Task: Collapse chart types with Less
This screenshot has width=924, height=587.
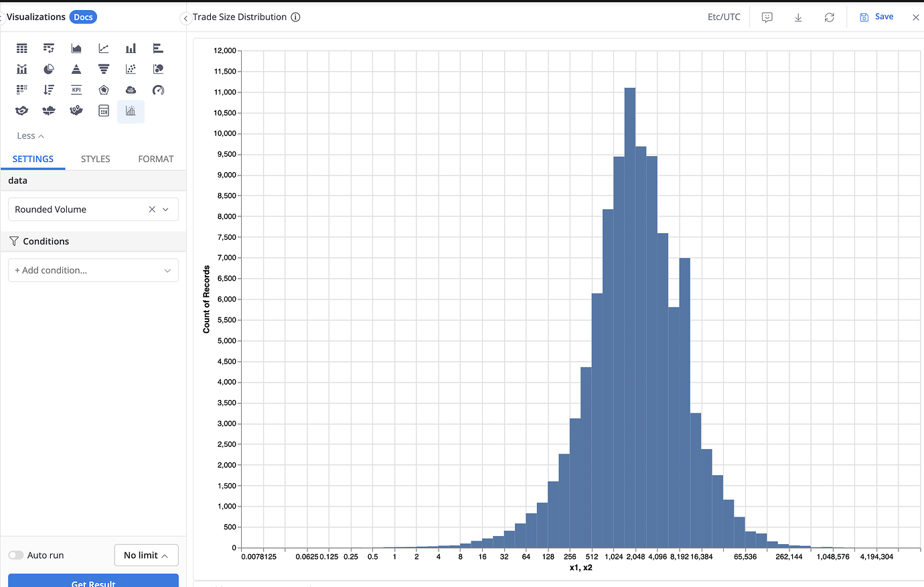Action: click(30, 136)
